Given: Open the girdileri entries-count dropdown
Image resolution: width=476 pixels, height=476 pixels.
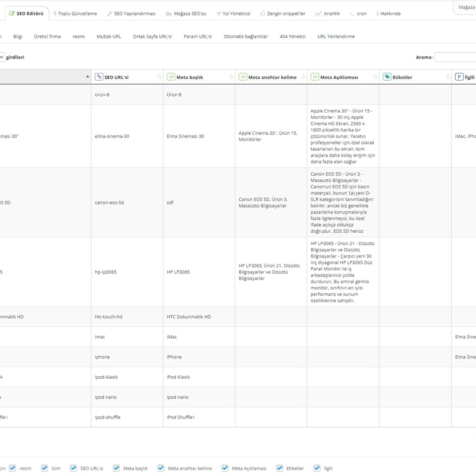Looking at the screenshot, I should [2, 57].
